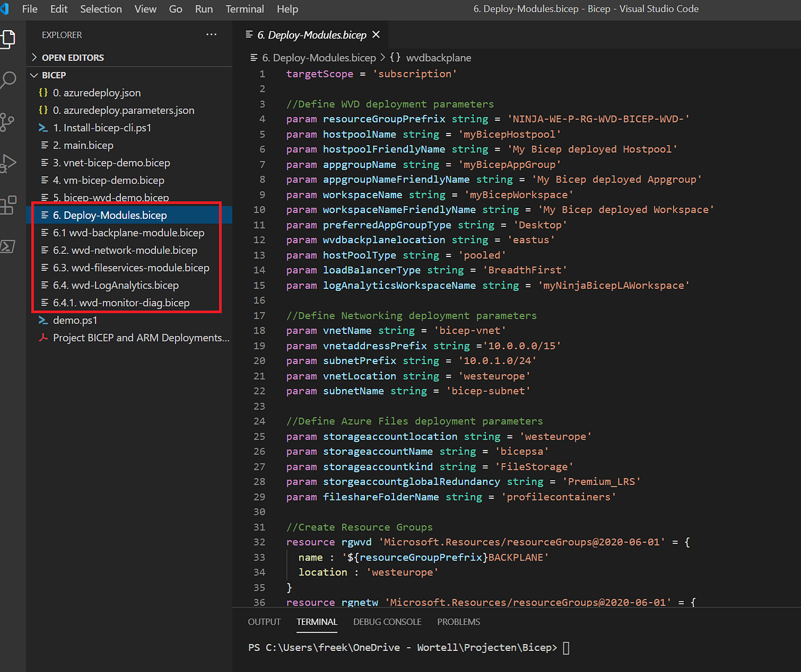The width and height of the screenshot is (801, 672).
Task: Close the 6. Deploy-Modules.bicep tab
Action: (x=376, y=34)
